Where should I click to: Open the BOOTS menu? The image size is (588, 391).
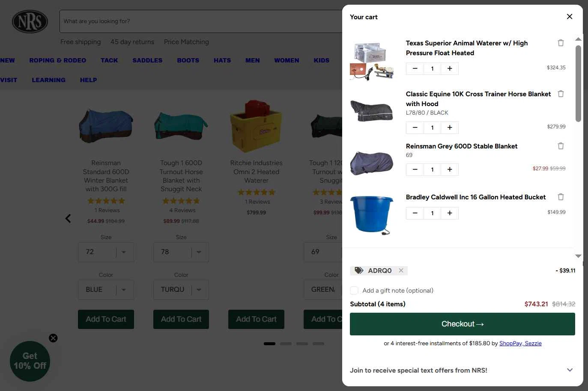coord(188,60)
